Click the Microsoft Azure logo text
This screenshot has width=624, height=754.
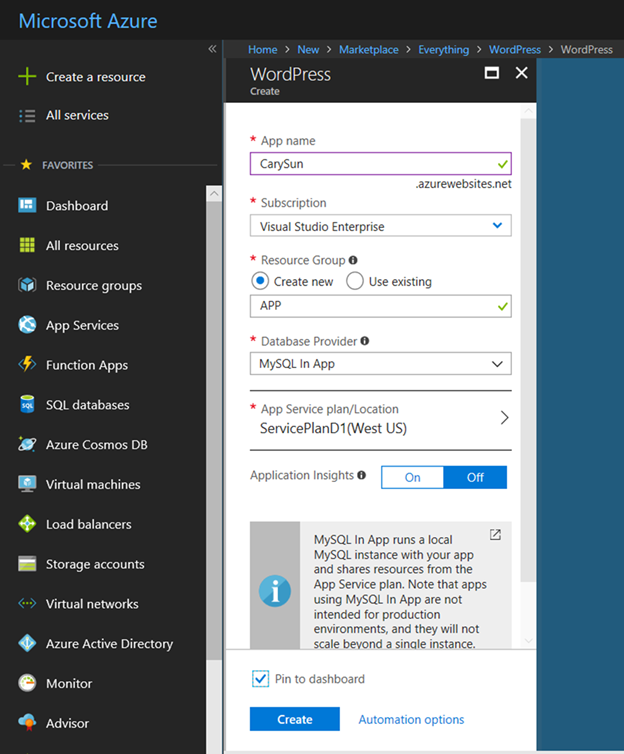click(x=88, y=21)
